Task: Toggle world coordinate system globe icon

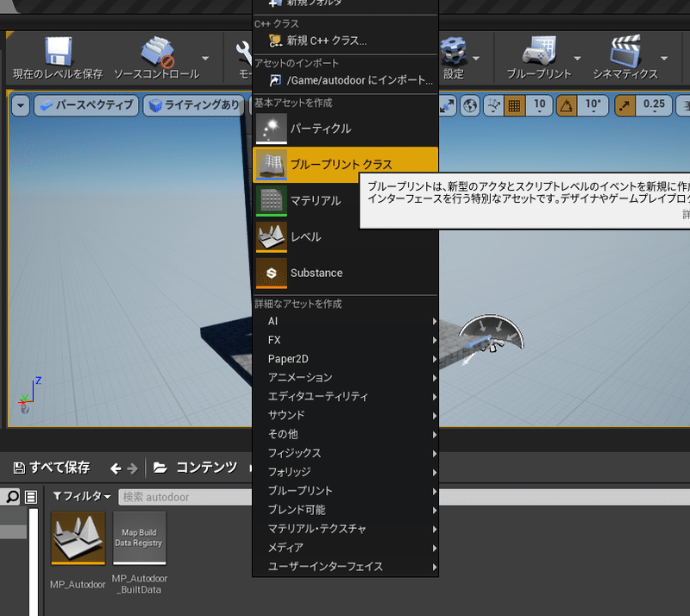Action: coord(470,105)
